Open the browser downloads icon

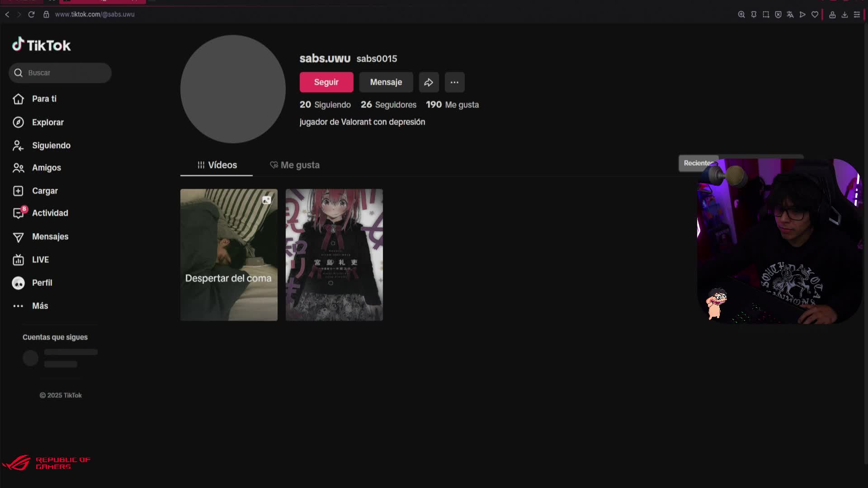[844, 14]
